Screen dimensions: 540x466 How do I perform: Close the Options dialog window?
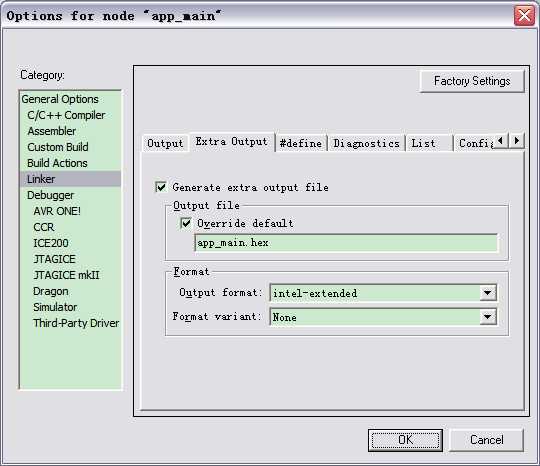click(524, 15)
